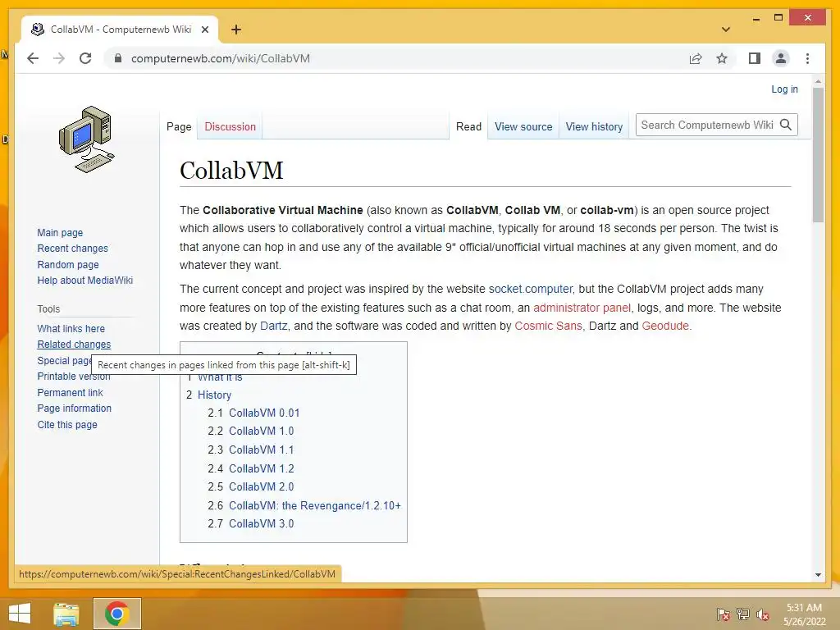This screenshot has height=630, width=840.
Task: Open the Windows Start button
Action: point(20,614)
